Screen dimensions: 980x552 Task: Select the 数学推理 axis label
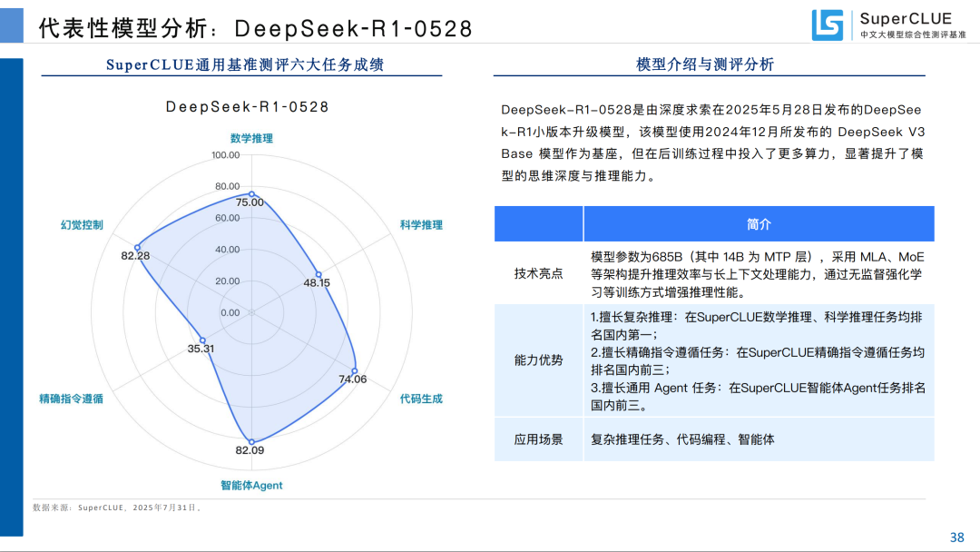click(251, 139)
